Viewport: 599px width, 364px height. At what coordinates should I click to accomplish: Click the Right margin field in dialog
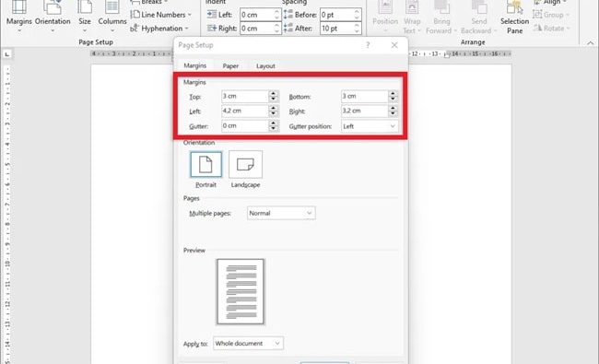click(x=364, y=111)
